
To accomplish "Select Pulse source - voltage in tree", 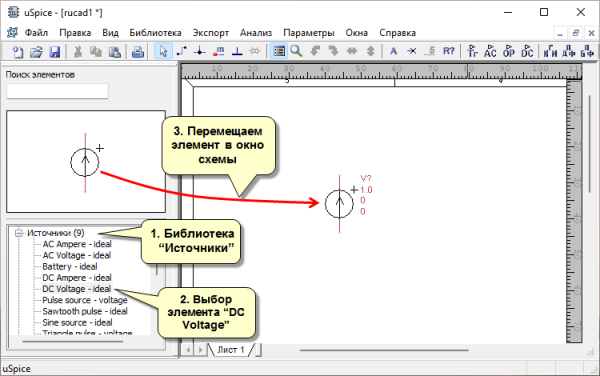I will [x=85, y=300].
